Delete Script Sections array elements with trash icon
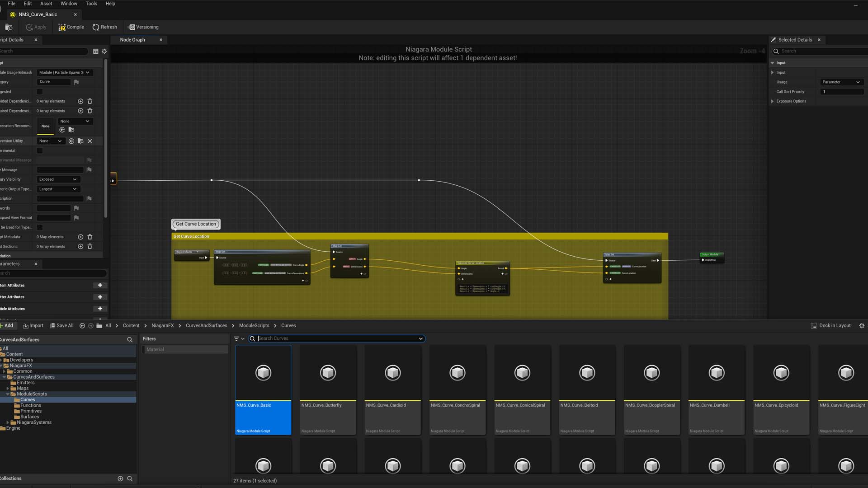This screenshot has width=868, height=488. 90,247
